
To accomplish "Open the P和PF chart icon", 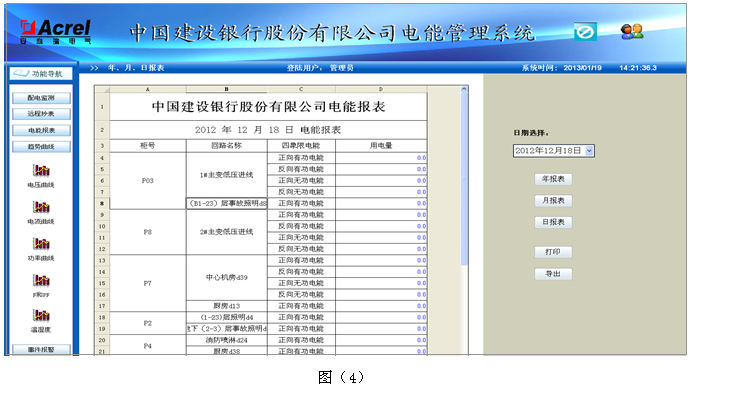I will (x=41, y=280).
